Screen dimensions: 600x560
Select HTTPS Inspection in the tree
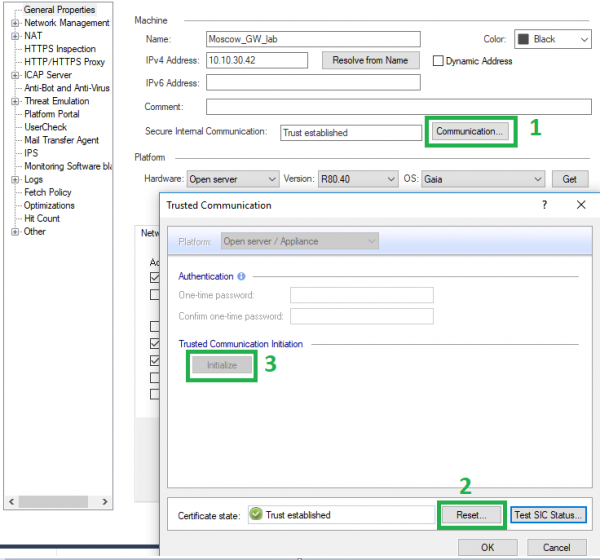60,49
